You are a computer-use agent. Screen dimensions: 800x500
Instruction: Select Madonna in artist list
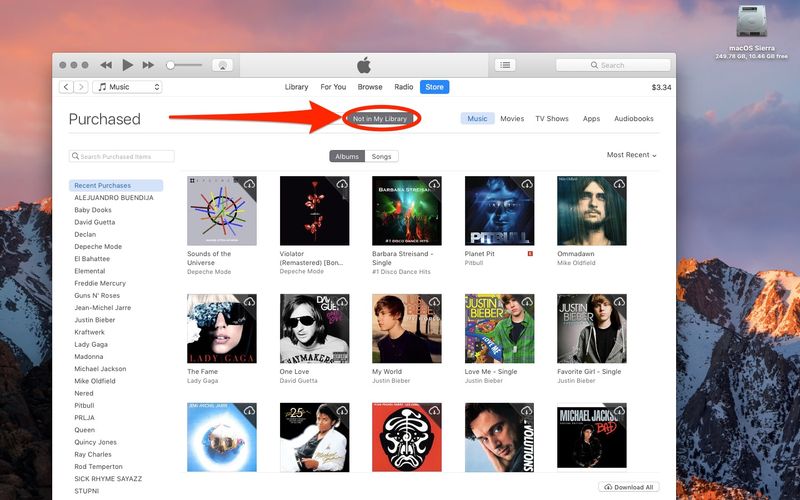89,357
